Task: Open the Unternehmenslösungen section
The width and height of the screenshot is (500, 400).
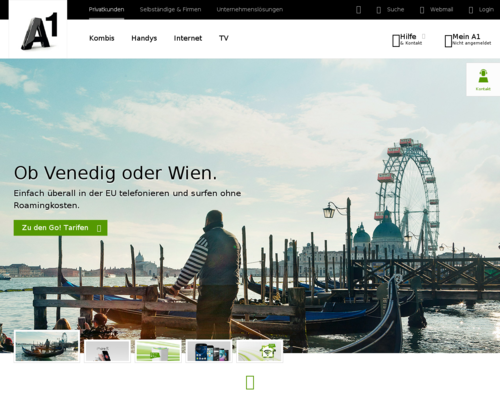Action: click(250, 10)
